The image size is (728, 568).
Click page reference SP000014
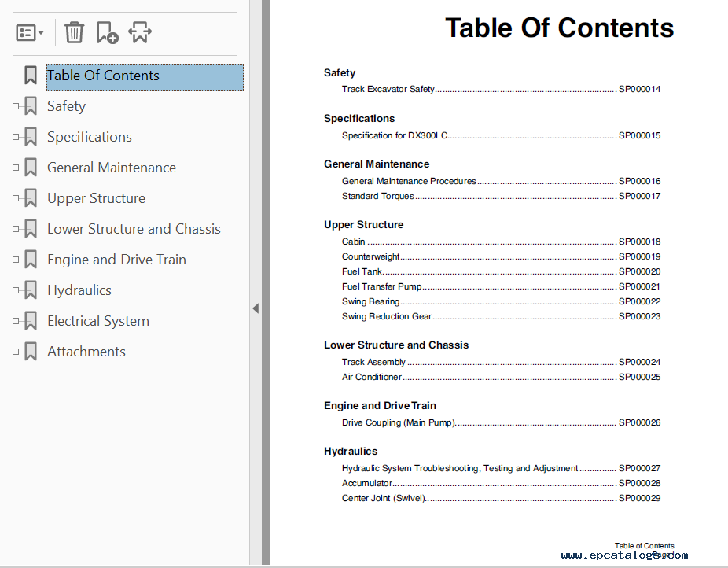click(x=640, y=89)
